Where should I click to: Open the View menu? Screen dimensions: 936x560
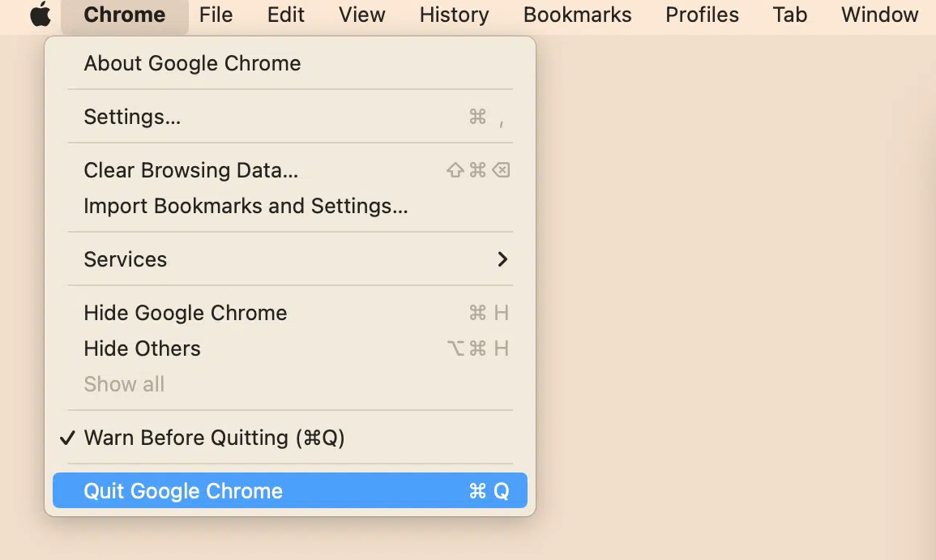(361, 15)
